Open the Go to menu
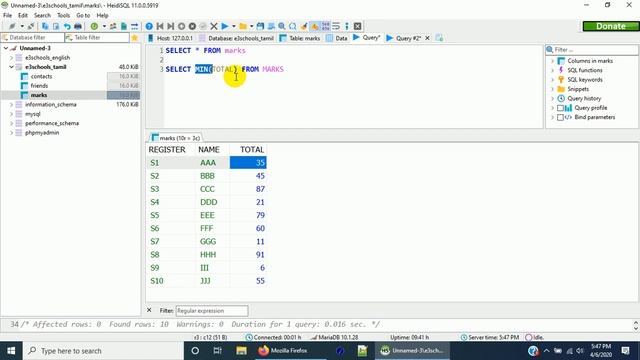 click(x=83, y=15)
